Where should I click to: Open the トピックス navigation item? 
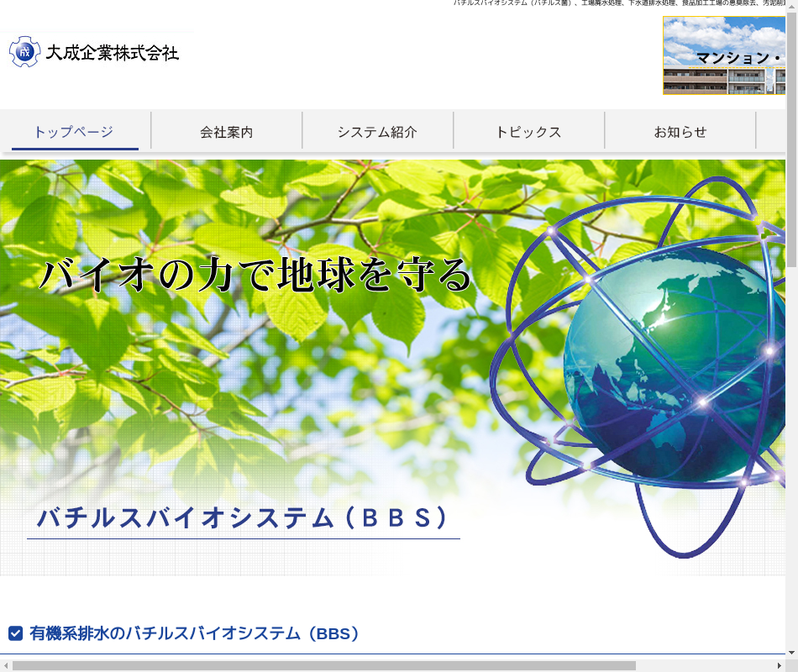[x=528, y=132]
